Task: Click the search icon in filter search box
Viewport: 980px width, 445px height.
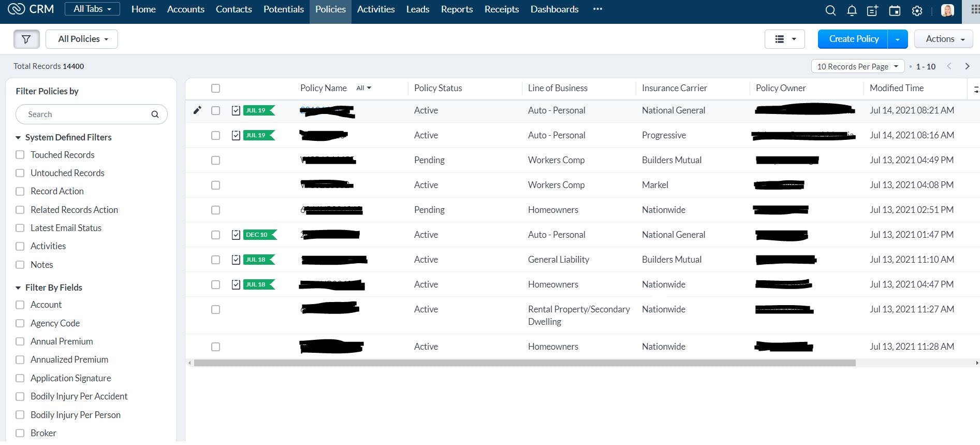Action: coord(155,114)
